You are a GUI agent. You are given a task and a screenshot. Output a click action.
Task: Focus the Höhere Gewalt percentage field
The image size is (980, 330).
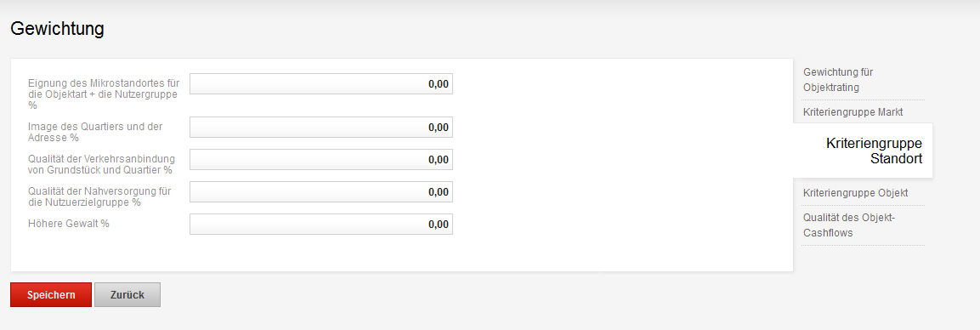321,225
